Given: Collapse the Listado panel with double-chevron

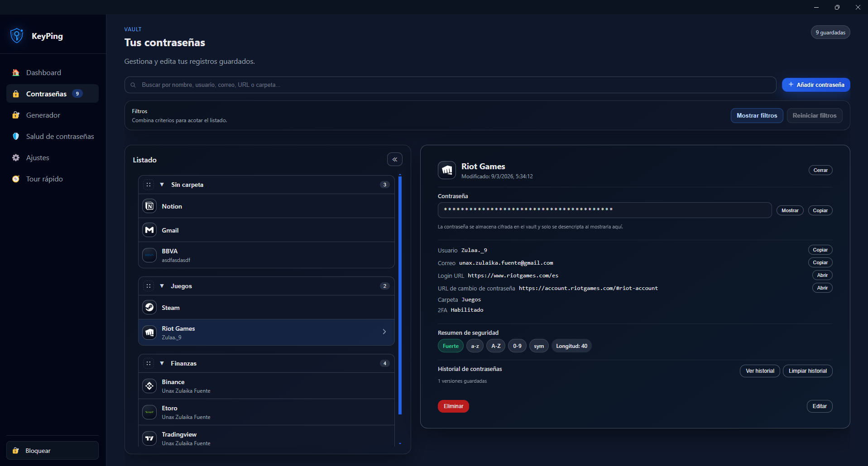Looking at the screenshot, I should [394, 159].
